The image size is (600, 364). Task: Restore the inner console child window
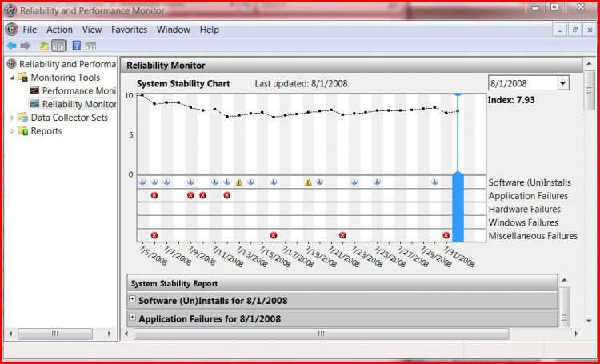point(574,30)
